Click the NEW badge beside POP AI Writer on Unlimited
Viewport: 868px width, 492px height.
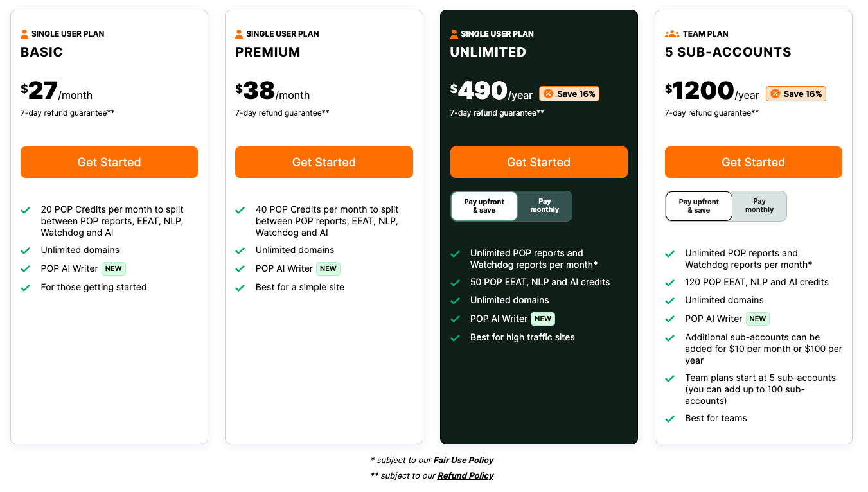coord(543,319)
